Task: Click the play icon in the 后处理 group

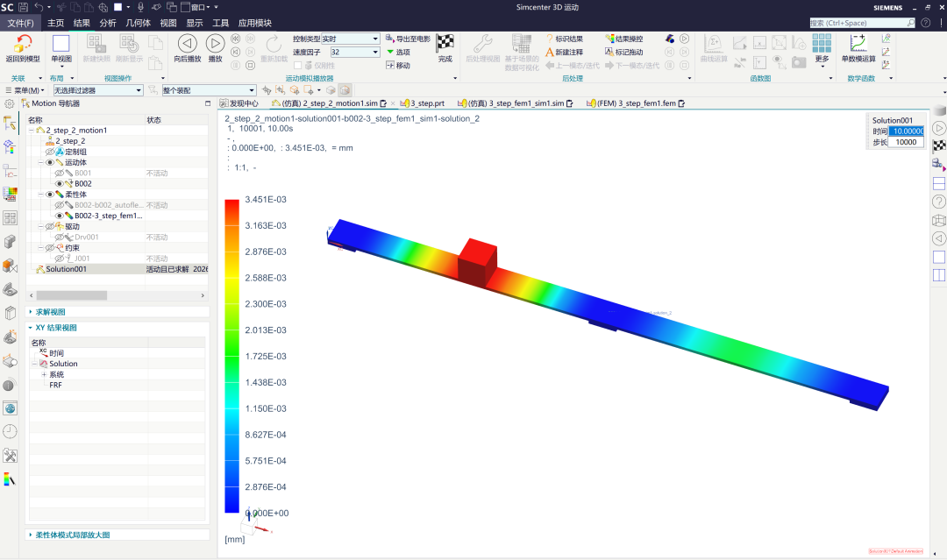Action: point(684,39)
